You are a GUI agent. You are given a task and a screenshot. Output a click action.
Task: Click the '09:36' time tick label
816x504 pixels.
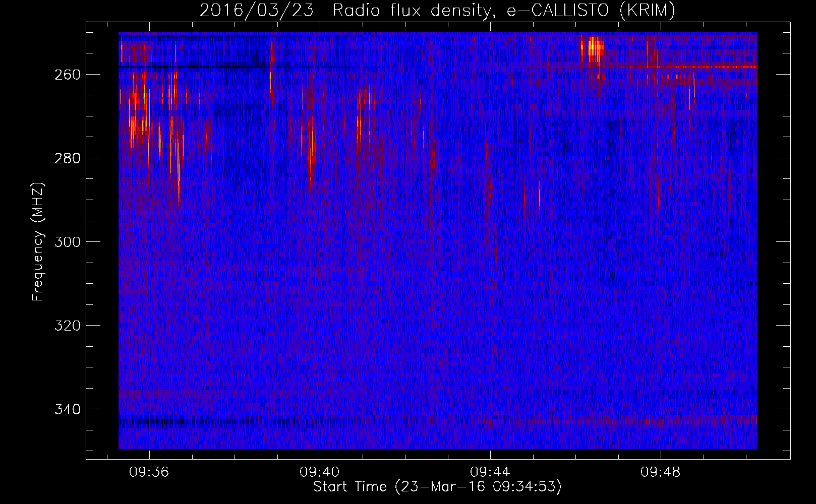(149, 472)
